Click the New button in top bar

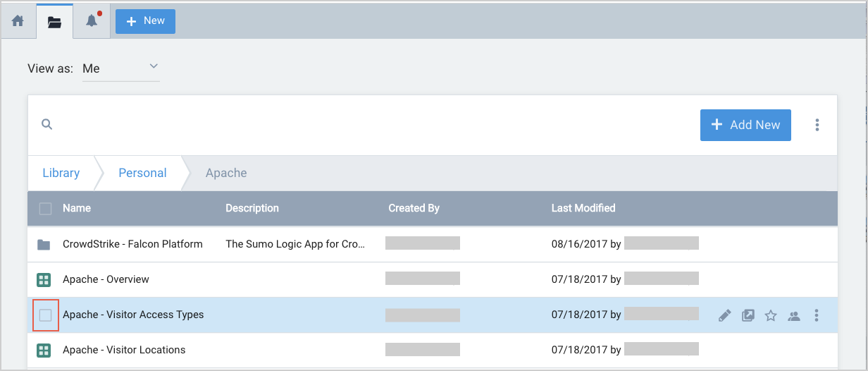pyautogui.click(x=145, y=21)
